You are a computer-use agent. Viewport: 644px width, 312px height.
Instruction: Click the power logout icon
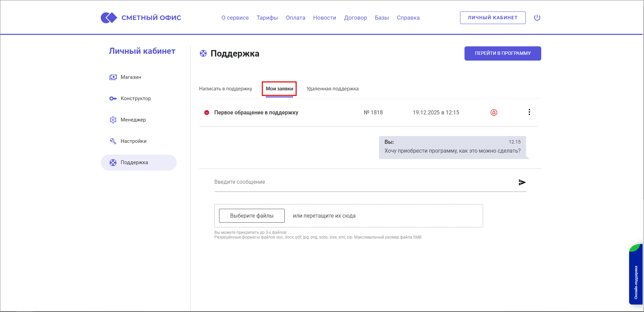point(537,18)
